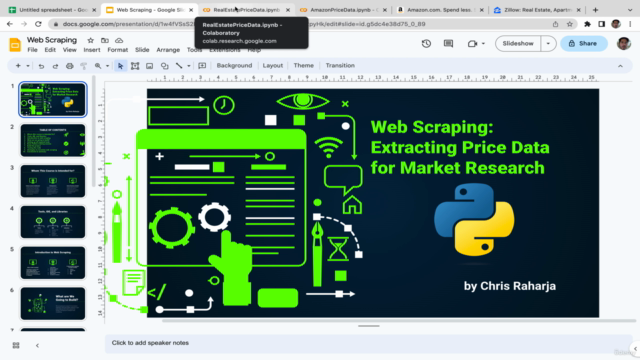640x360 pixels.
Task: Select the shape tool
Action: [164, 66]
